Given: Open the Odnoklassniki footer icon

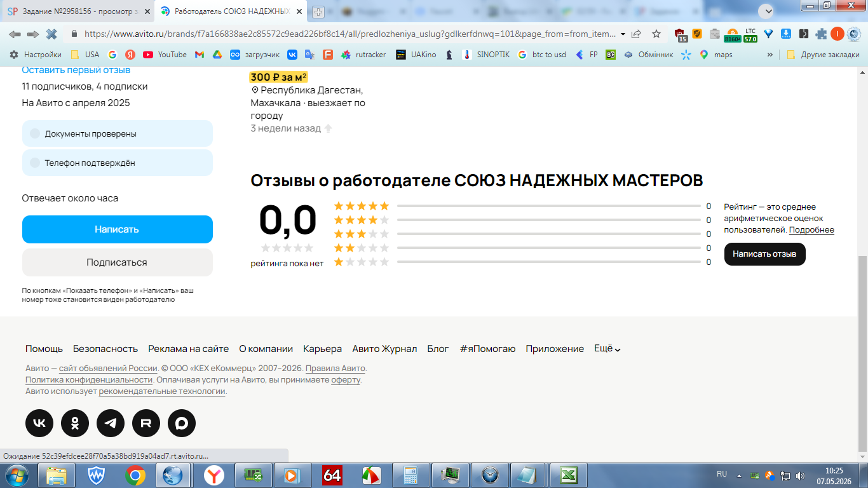Looking at the screenshot, I should pyautogui.click(x=75, y=423).
